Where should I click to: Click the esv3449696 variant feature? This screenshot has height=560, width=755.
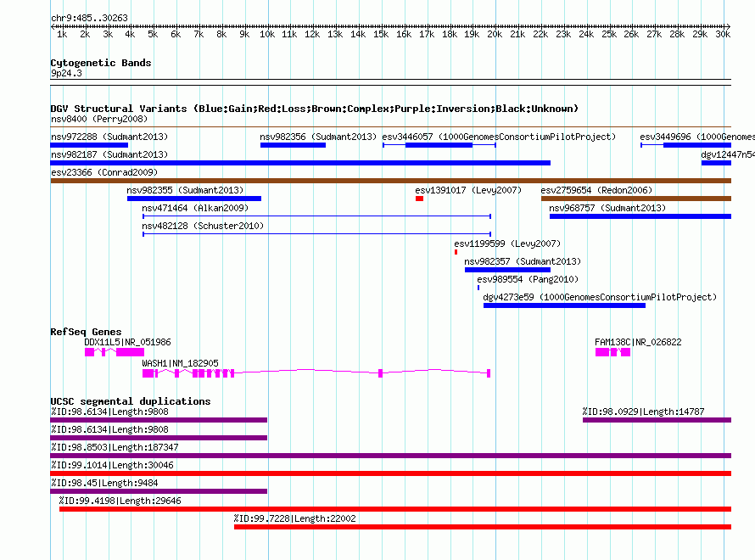[x=686, y=145]
